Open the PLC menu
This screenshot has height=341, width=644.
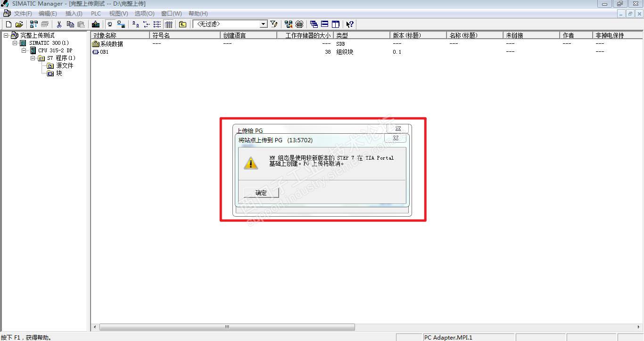pos(96,14)
